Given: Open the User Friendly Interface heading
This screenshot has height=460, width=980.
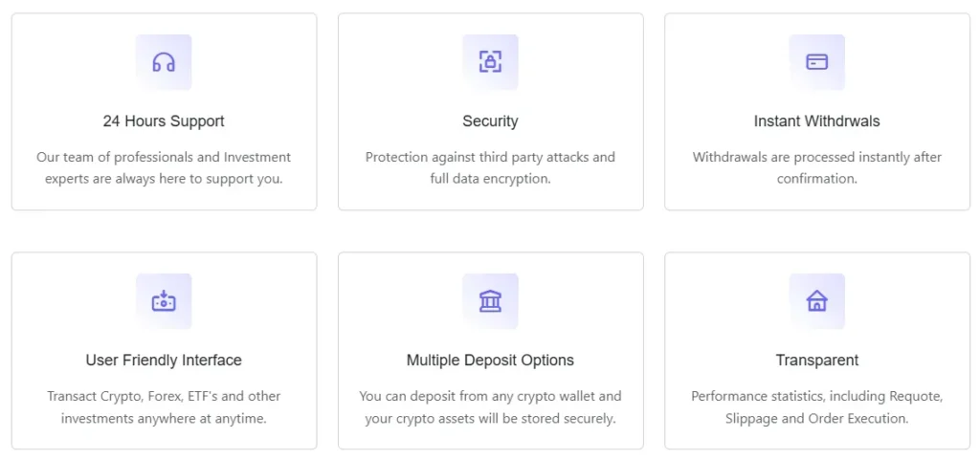Looking at the screenshot, I should tap(164, 361).
